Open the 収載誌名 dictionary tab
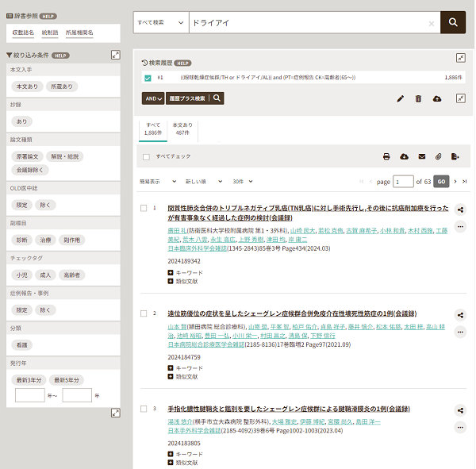The height and width of the screenshot is (469, 476). [23, 33]
